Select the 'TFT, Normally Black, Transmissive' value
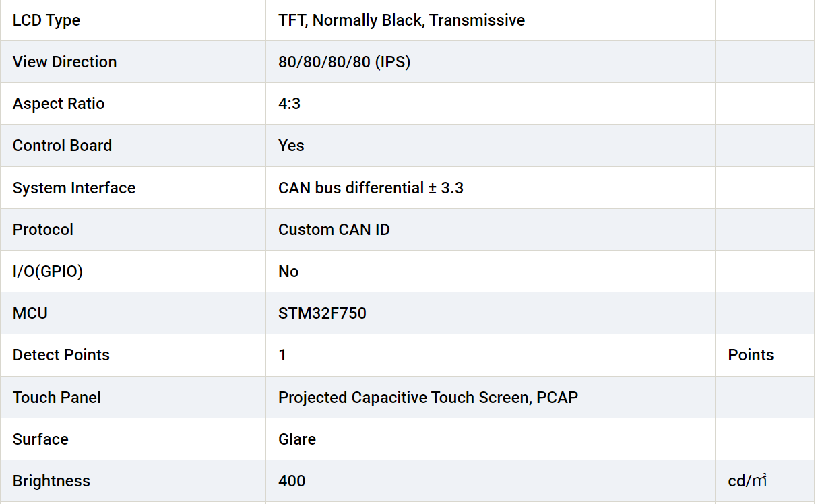Image resolution: width=820 pixels, height=504 pixels. (402, 20)
